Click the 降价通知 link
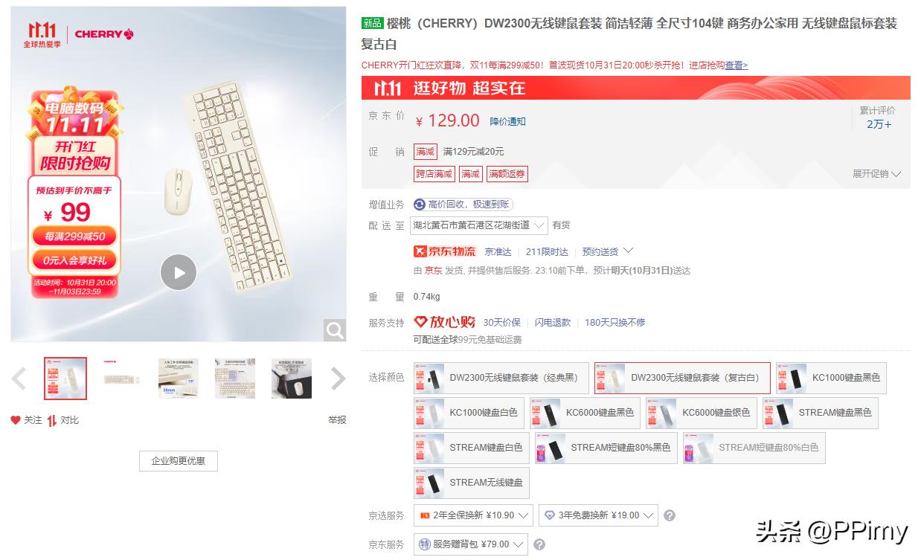Screen dimensions: 924x560 click(x=507, y=121)
